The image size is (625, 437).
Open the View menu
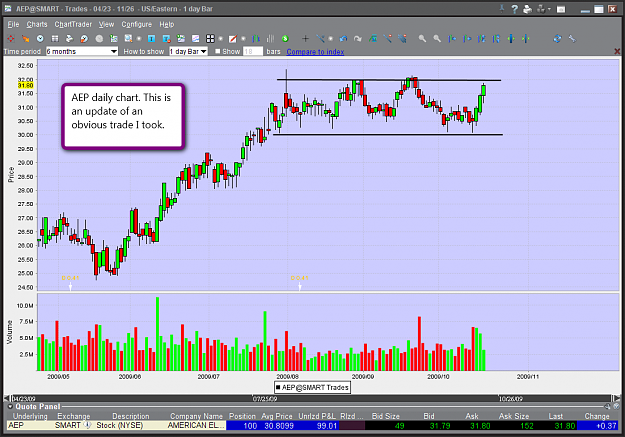coord(106,24)
